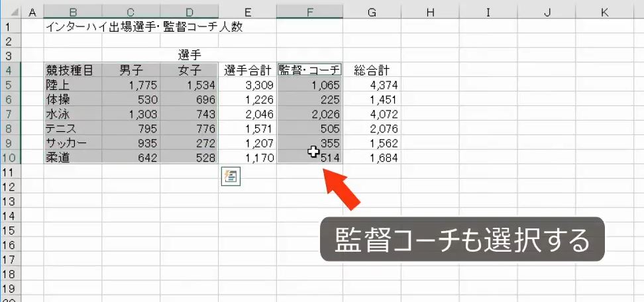The width and height of the screenshot is (644, 302).
Task: Select row 11 header
Action: (11, 172)
